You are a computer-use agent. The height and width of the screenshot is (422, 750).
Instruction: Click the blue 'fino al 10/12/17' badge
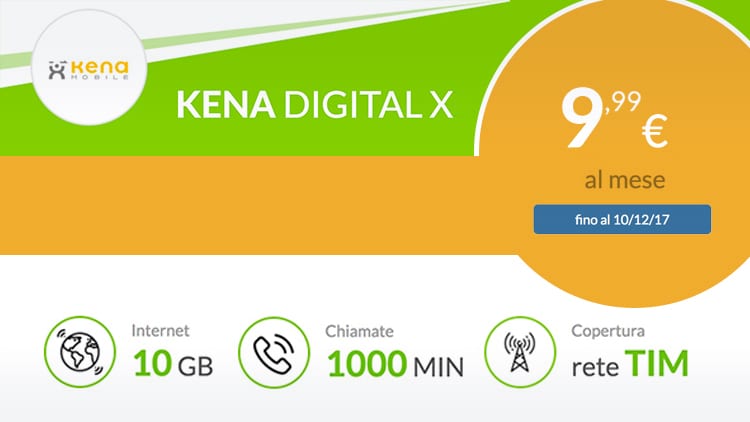[x=622, y=220]
